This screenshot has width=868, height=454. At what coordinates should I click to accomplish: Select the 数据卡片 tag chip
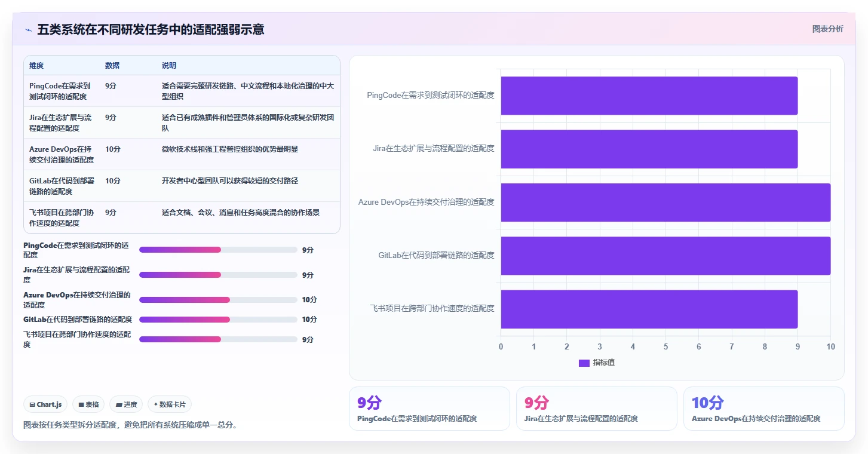coord(170,404)
